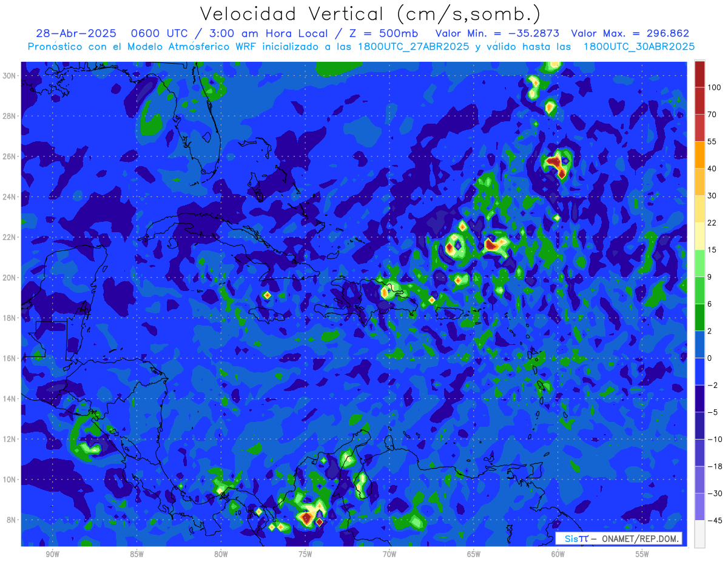Click the navy swatch between -5 and -2
The height and width of the screenshot is (562, 728).
[x=699, y=398]
